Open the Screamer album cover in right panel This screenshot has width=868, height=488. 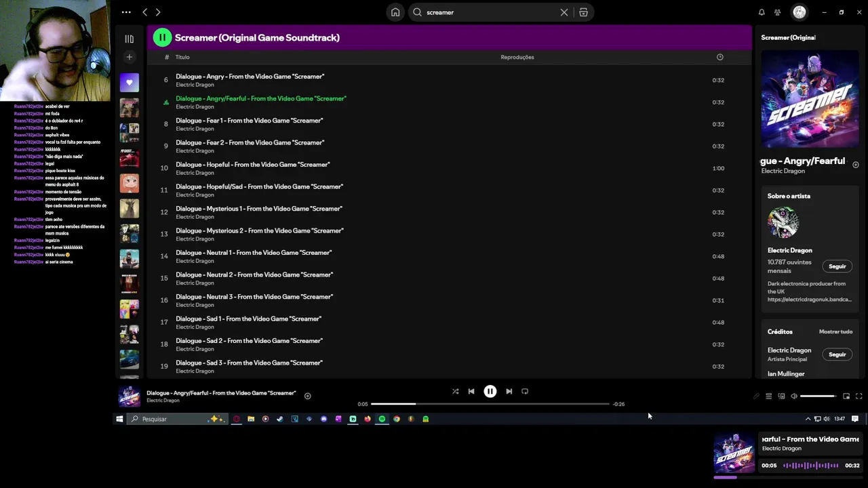pos(810,99)
